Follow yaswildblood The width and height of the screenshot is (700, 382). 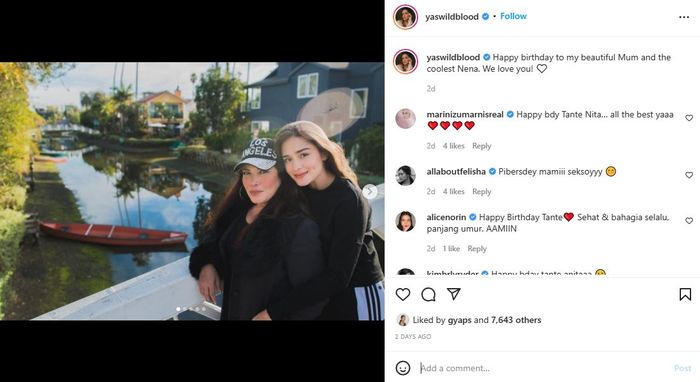(x=513, y=16)
